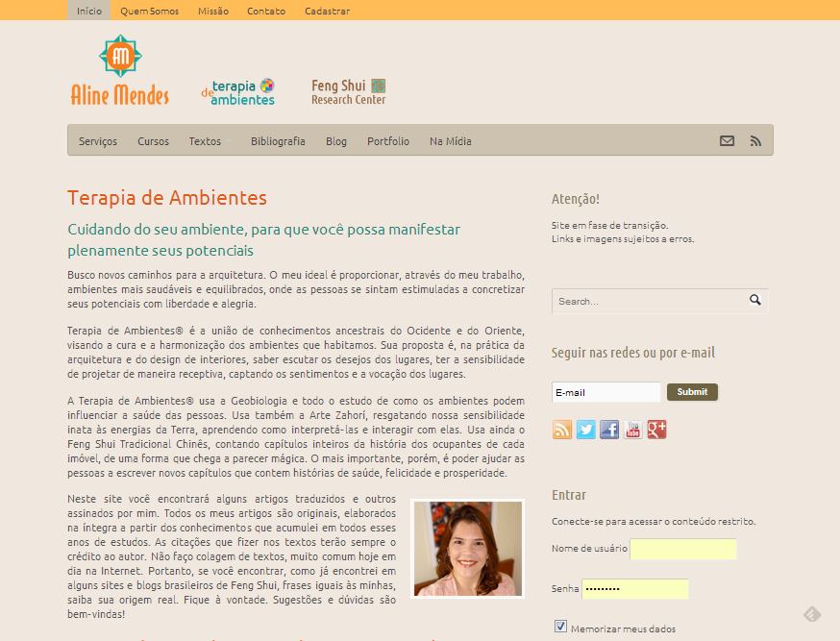Click the Cadastrar link
The height and width of the screenshot is (641, 840).
[327, 12]
